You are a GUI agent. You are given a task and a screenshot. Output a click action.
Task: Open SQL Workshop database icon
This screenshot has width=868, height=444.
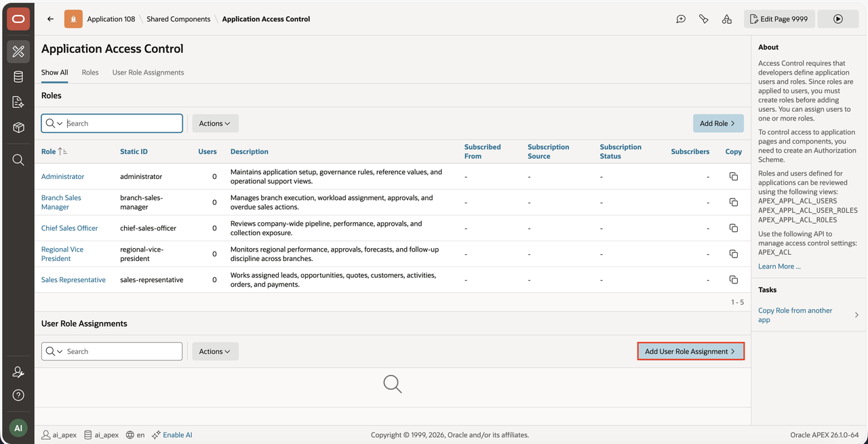click(x=18, y=77)
